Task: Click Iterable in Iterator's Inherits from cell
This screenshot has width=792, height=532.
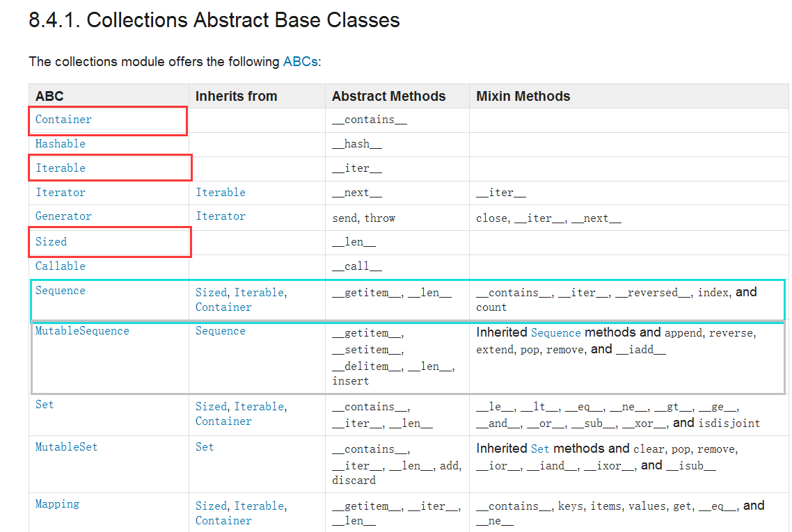Action: [x=221, y=193]
